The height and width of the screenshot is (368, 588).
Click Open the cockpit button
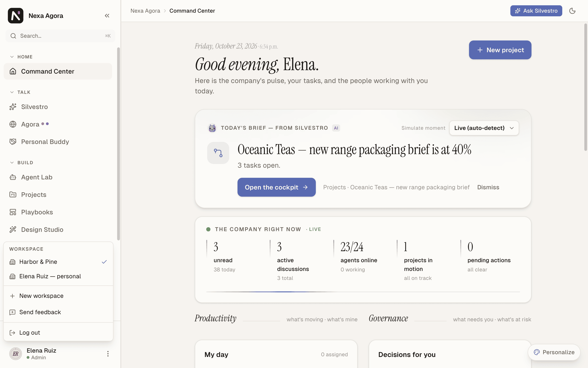point(277,187)
